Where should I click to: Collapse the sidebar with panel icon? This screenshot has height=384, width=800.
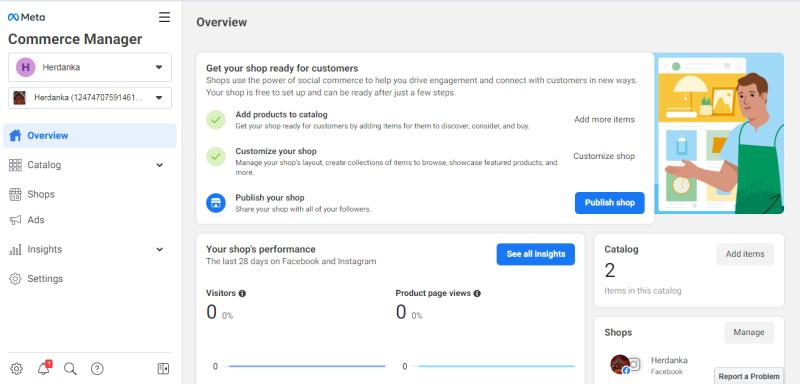point(163,368)
